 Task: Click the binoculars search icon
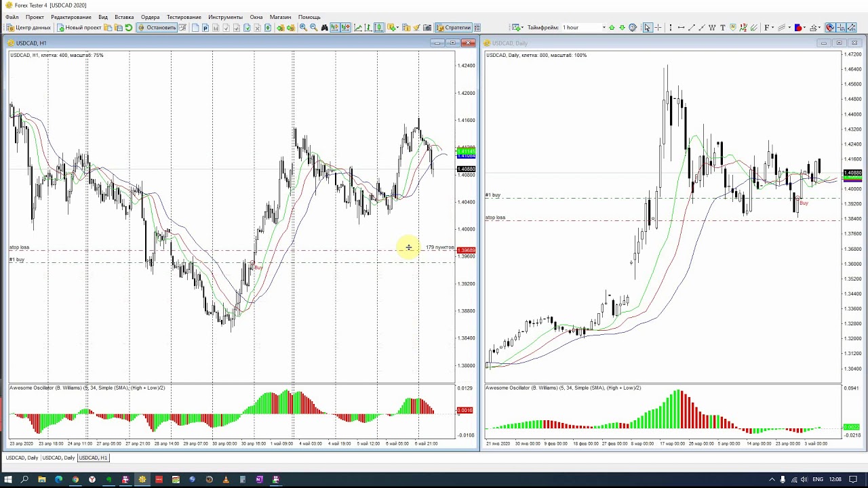tap(325, 28)
